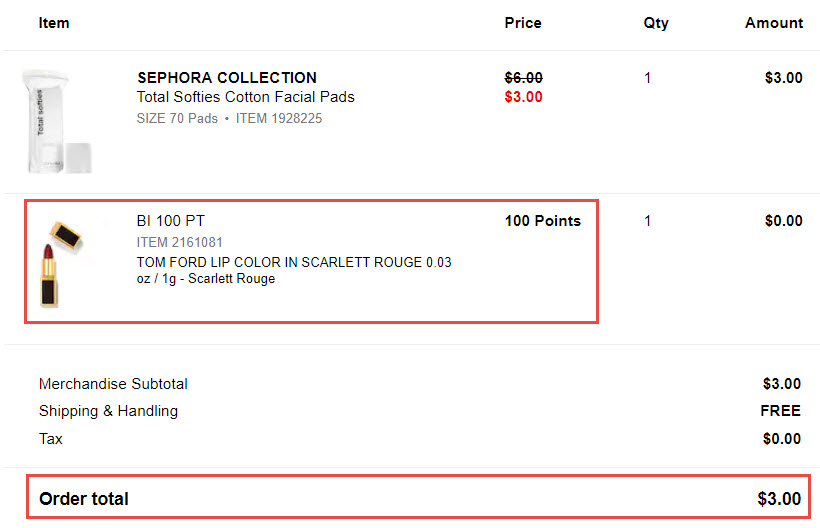820x528 pixels.
Task: Click ITEM 2161081 number text
Action: [x=179, y=243]
